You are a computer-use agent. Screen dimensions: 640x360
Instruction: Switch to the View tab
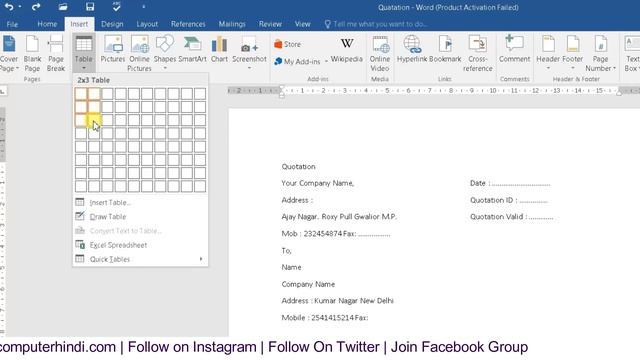point(302,24)
